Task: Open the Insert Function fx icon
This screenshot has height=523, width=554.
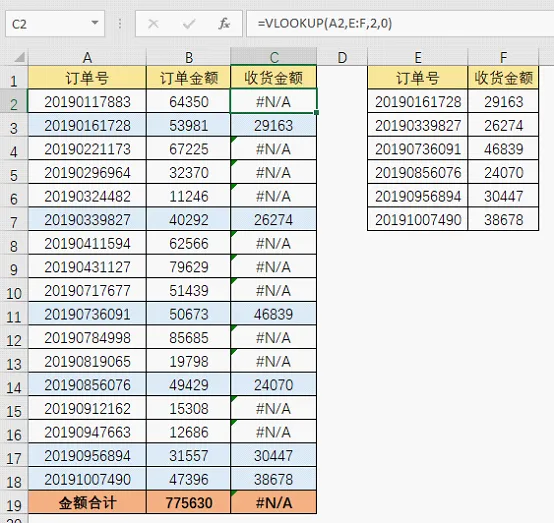Action: click(x=224, y=24)
